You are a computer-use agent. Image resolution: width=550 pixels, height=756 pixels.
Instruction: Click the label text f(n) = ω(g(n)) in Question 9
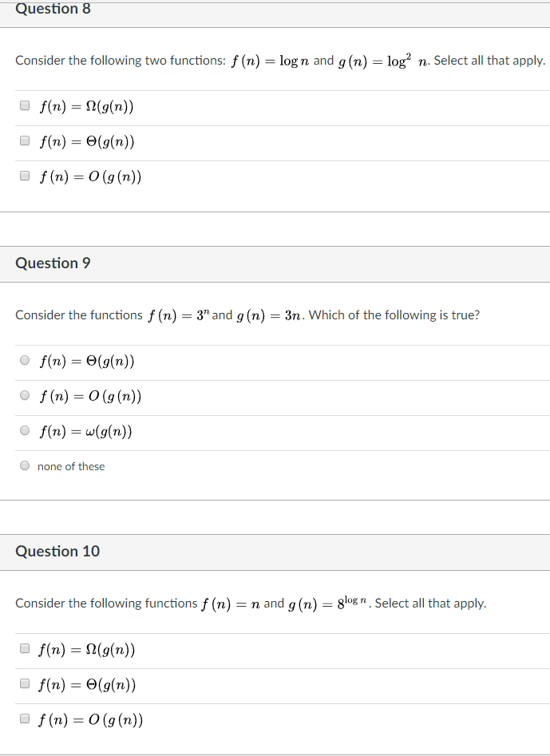pos(88,430)
